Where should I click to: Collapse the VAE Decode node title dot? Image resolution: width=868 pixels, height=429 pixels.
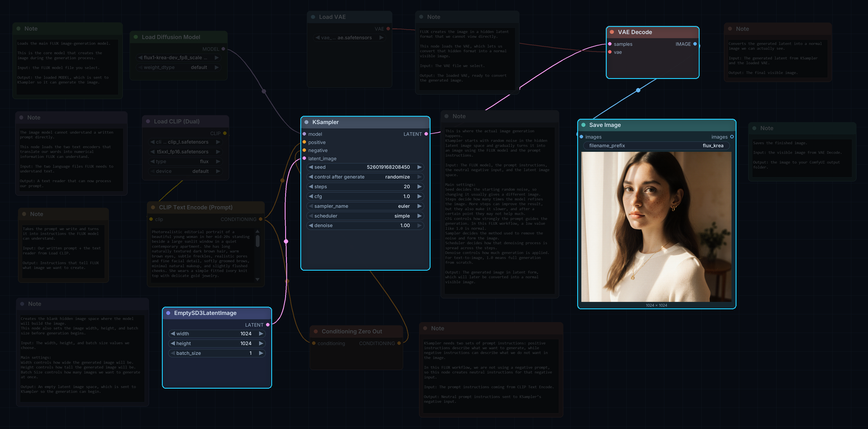[612, 32]
